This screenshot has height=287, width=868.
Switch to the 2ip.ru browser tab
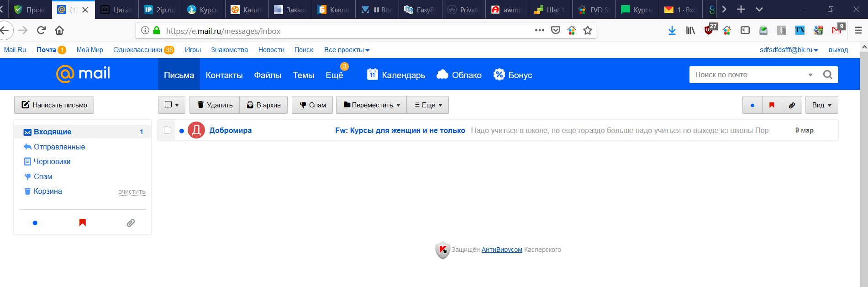[x=160, y=10]
